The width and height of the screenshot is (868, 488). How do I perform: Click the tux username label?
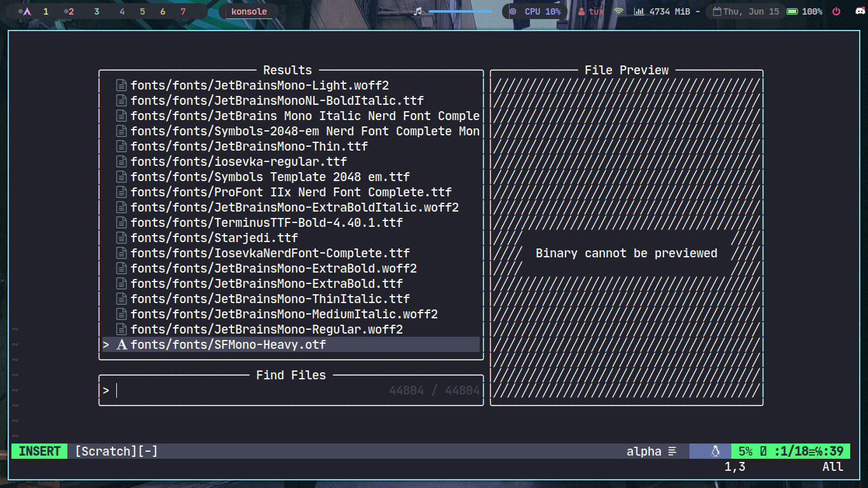pyautogui.click(x=596, y=11)
